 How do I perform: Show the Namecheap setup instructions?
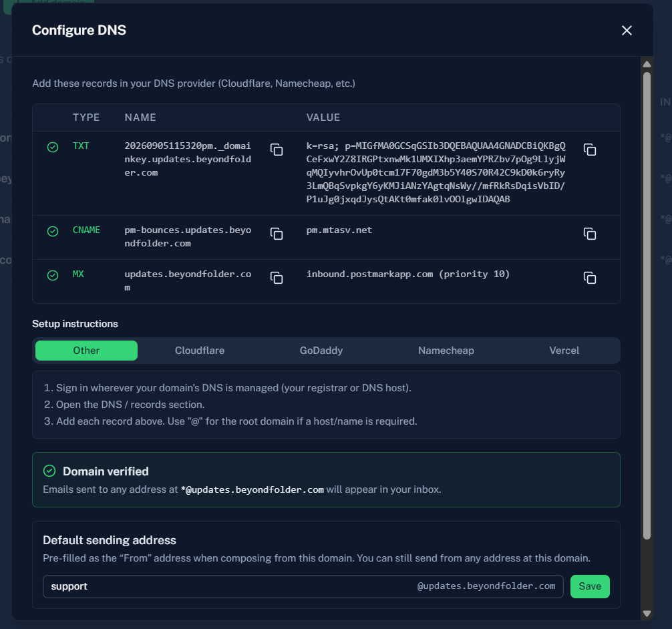[x=446, y=351]
